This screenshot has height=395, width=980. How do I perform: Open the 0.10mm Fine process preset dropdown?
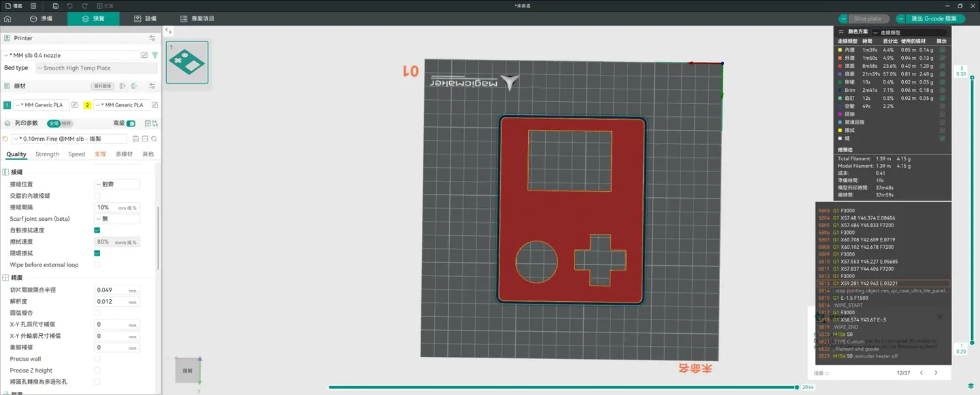[69, 139]
